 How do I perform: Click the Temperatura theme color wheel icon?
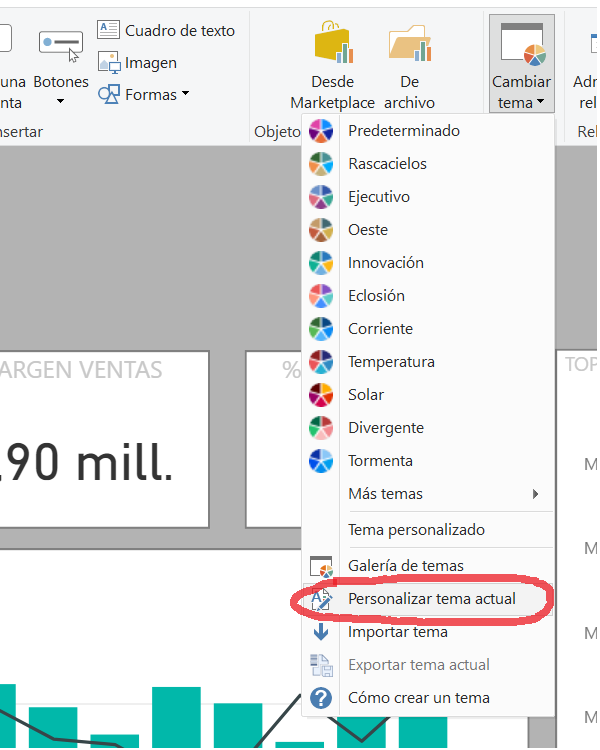pyautogui.click(x=321, y=362)
